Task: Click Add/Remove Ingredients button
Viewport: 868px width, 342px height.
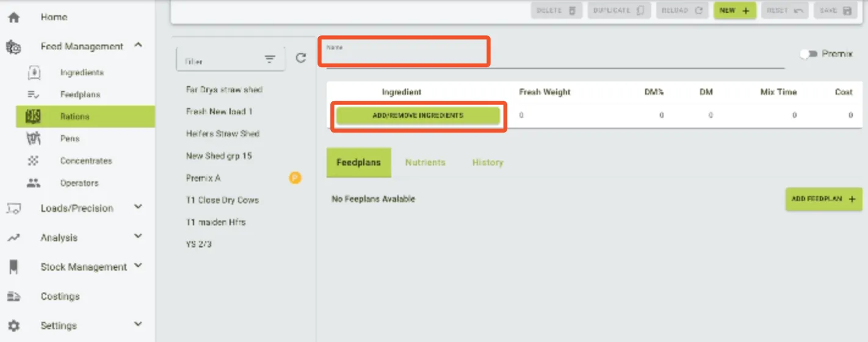Action: (x=418, y=116)
